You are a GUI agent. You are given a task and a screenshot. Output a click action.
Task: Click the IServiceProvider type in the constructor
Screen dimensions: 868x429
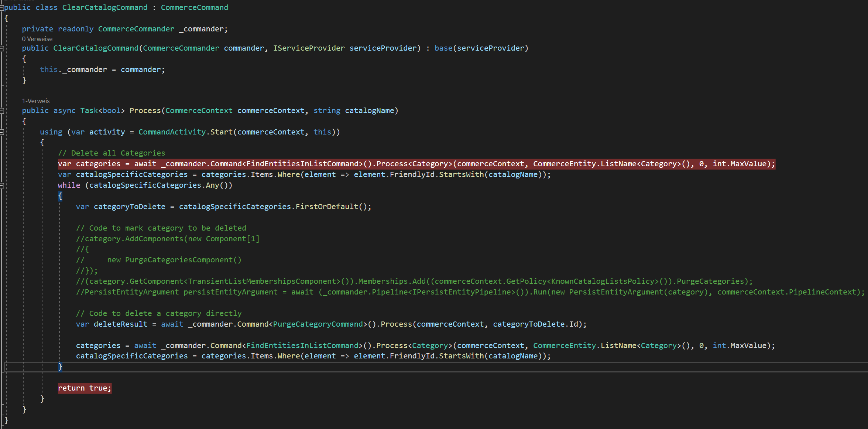(309, 48)
